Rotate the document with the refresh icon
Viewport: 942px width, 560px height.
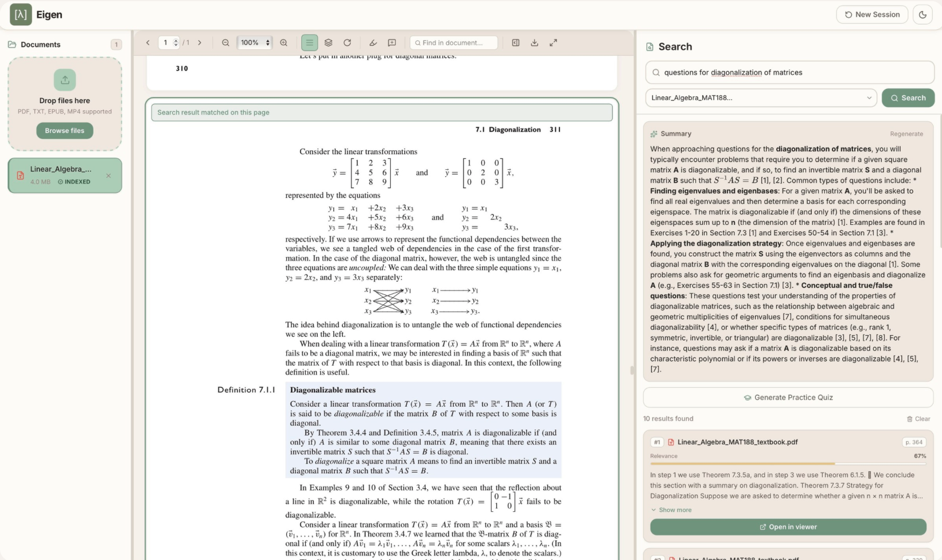pos(347,42)
